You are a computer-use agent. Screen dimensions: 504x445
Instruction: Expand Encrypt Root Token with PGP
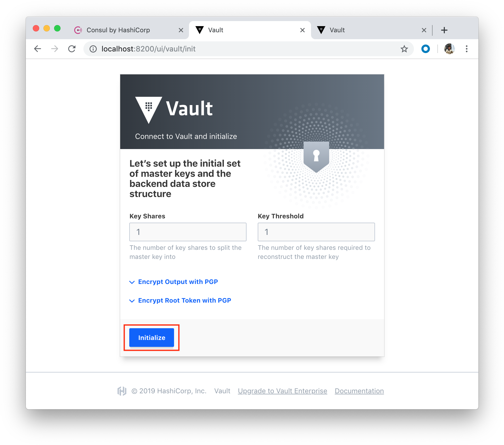click(x=180, y=300)
